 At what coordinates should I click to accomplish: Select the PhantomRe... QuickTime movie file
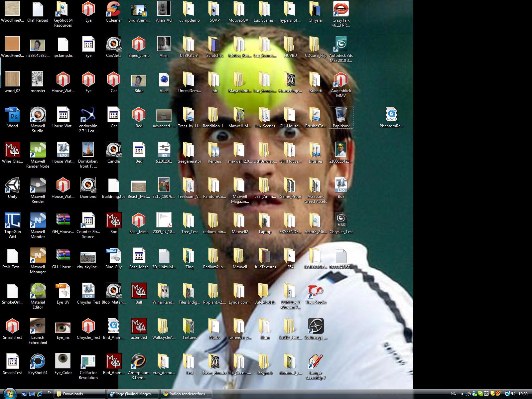(x=391, y=115)
